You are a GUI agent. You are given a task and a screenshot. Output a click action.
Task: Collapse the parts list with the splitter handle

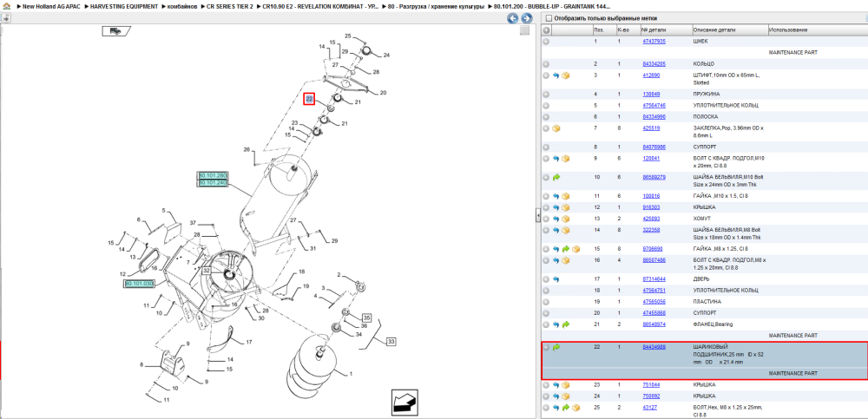coord(537,216)
